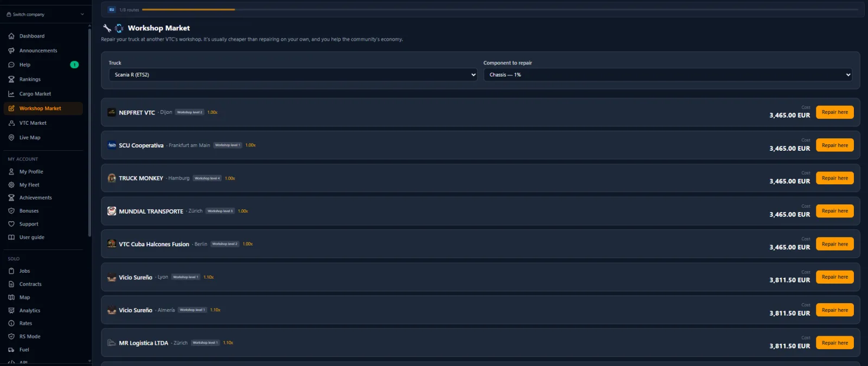
Task: Click the Cargo Market chart icon
Action: tap(11, 94)
